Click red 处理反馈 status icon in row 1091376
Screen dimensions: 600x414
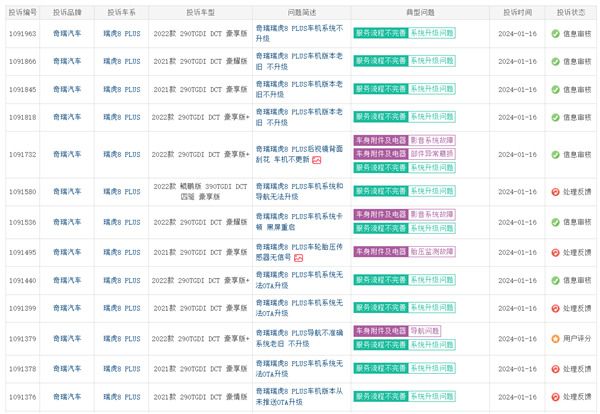pos(555,397)
